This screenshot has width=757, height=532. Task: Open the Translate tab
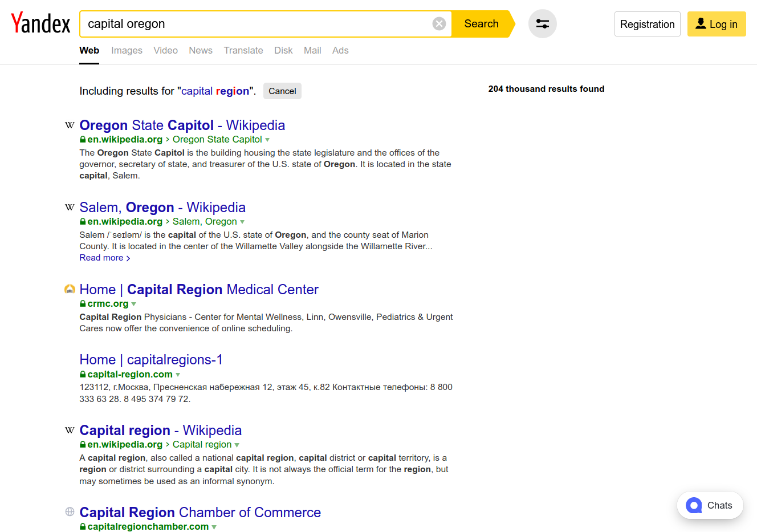[243, 50]
